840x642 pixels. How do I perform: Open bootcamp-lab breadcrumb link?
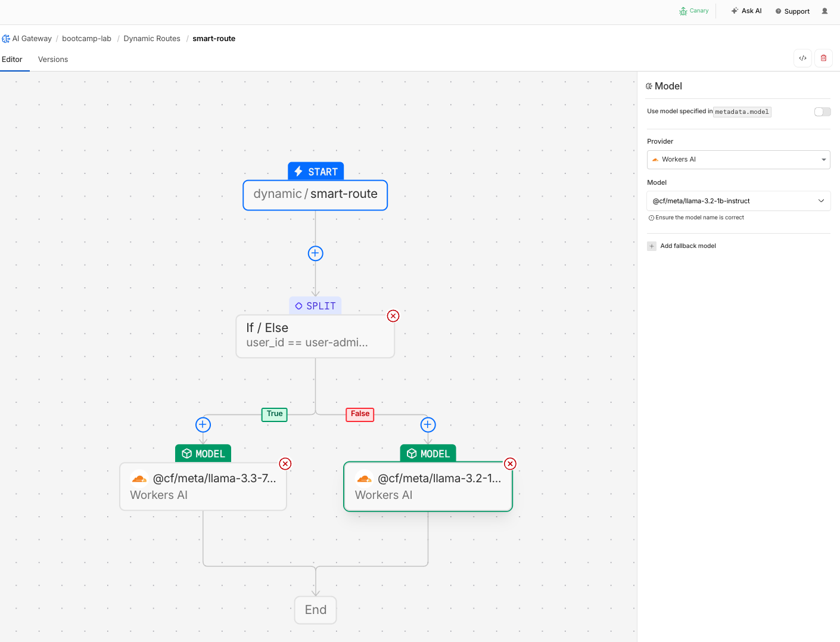[86, 39]
